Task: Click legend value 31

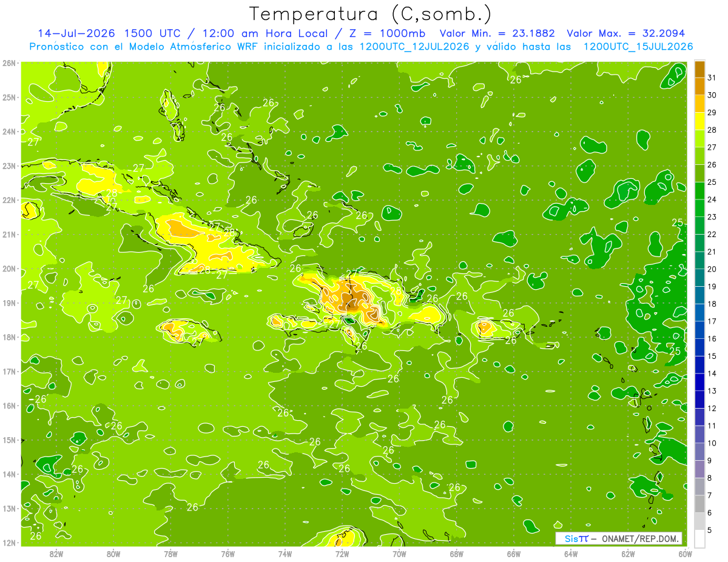Action: coord(712,78)
